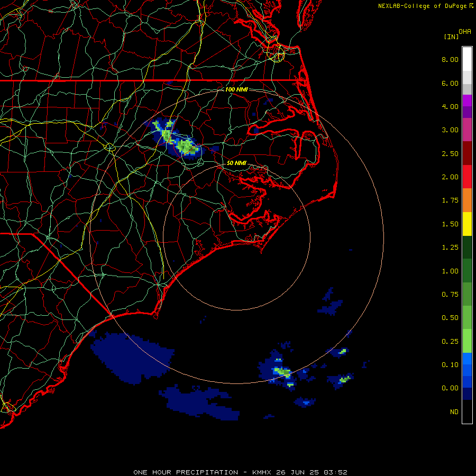Click the 0.10 scale value
This screenshot has width=476, height=476.
pos(450,365)
